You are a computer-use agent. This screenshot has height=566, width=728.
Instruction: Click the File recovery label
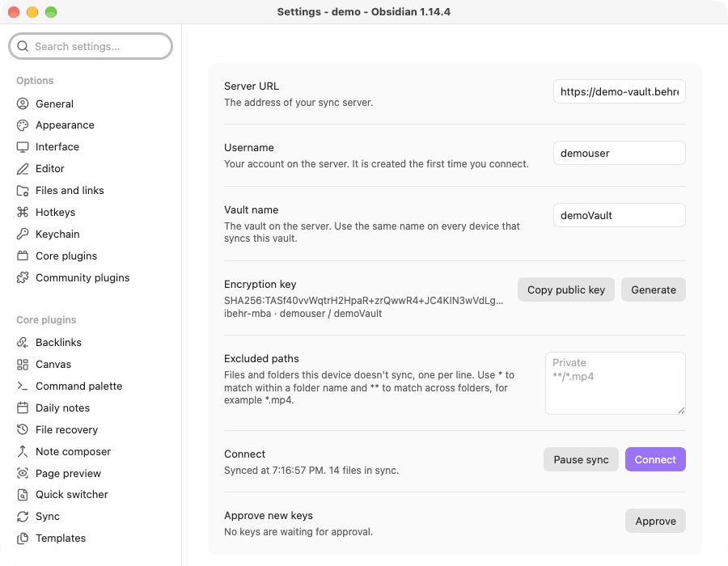point(67,429)
